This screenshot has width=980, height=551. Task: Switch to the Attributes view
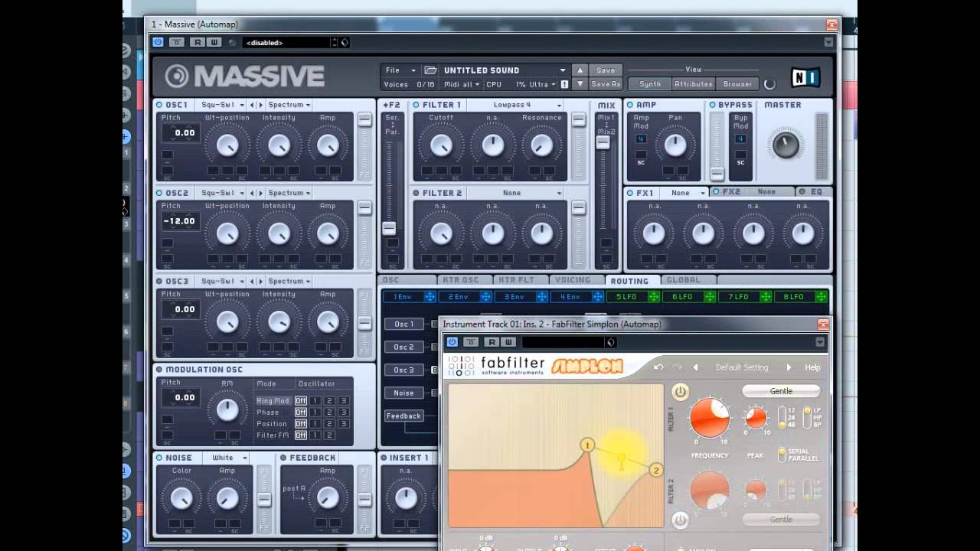click(x=693, y=84)
